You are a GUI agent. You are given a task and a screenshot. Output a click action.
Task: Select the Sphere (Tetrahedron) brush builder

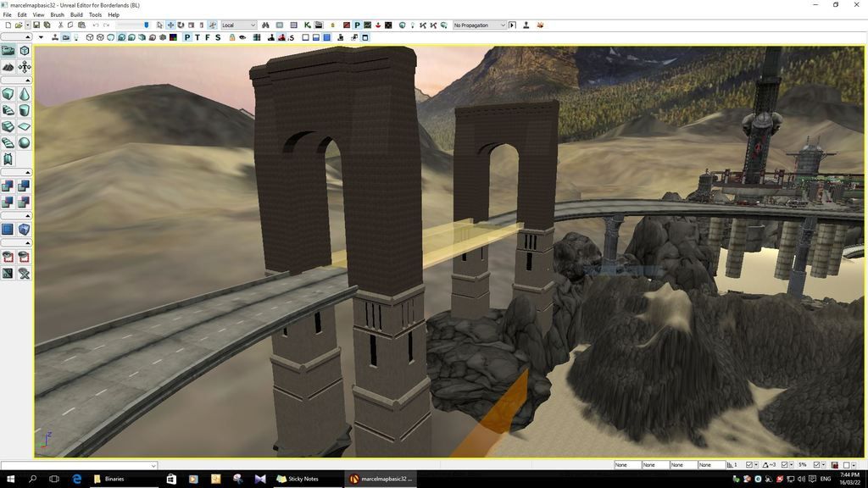coord(25,142)
